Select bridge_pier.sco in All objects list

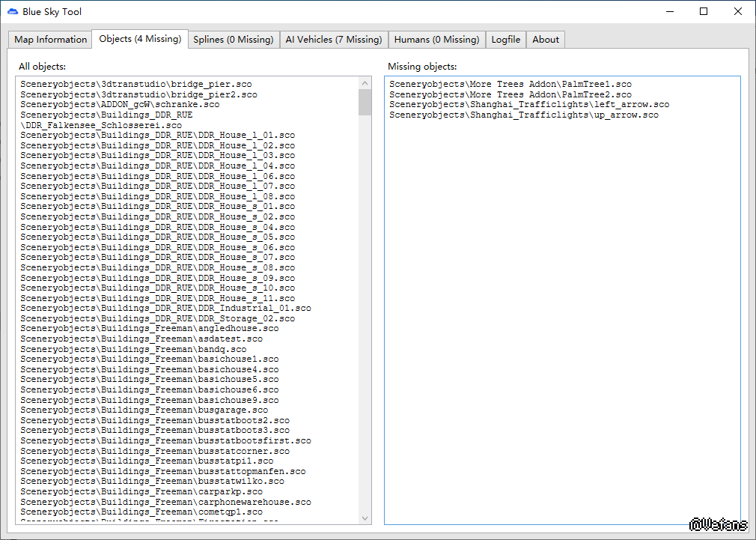[135, 85]
